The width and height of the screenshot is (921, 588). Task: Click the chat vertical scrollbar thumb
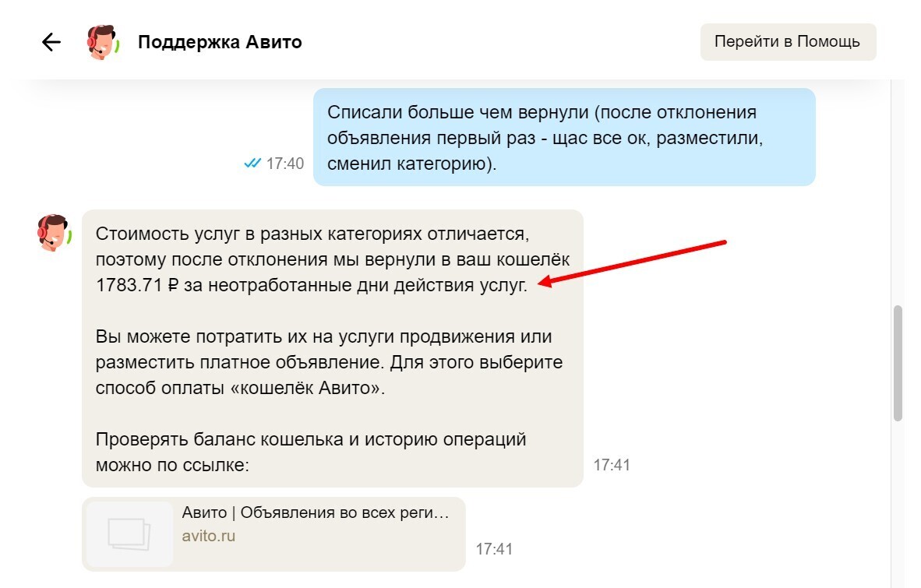click(x=898, y=363)
